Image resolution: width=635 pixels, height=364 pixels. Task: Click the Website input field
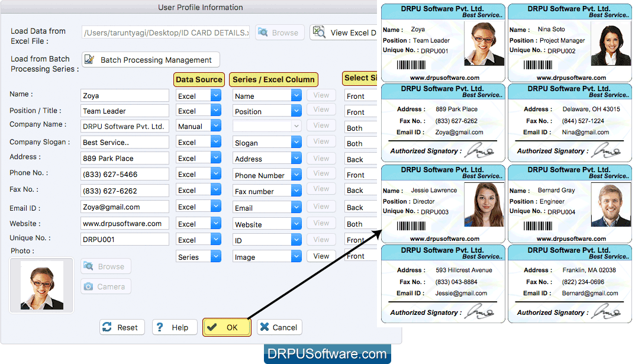click(125, 223)
